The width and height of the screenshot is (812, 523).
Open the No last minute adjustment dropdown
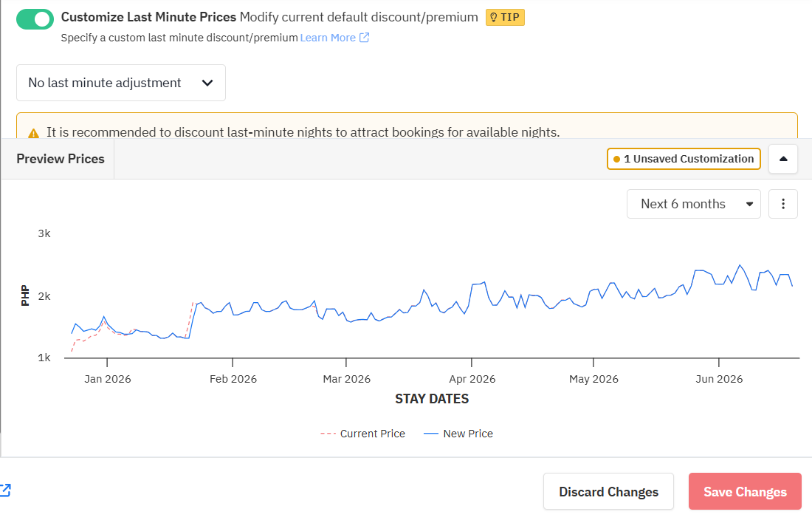(121, 83)
